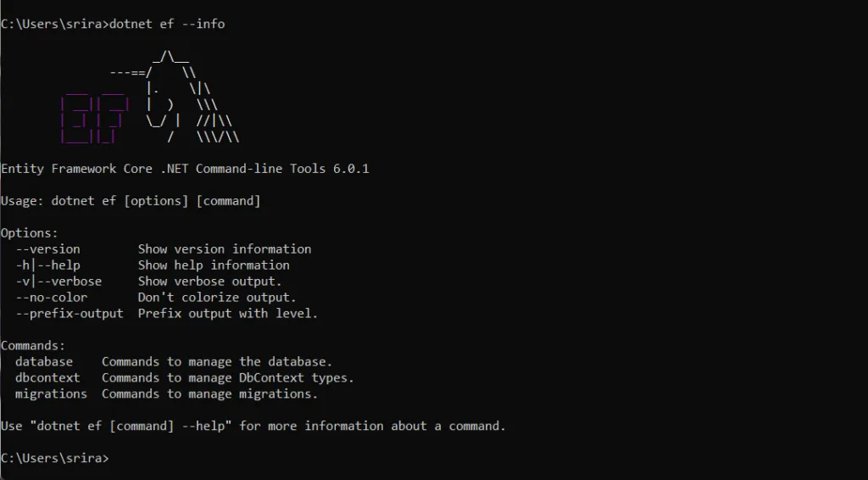The image size is (868, 480).
Task: Click the '-v|--verbose' option text
Action: [58, 282]
